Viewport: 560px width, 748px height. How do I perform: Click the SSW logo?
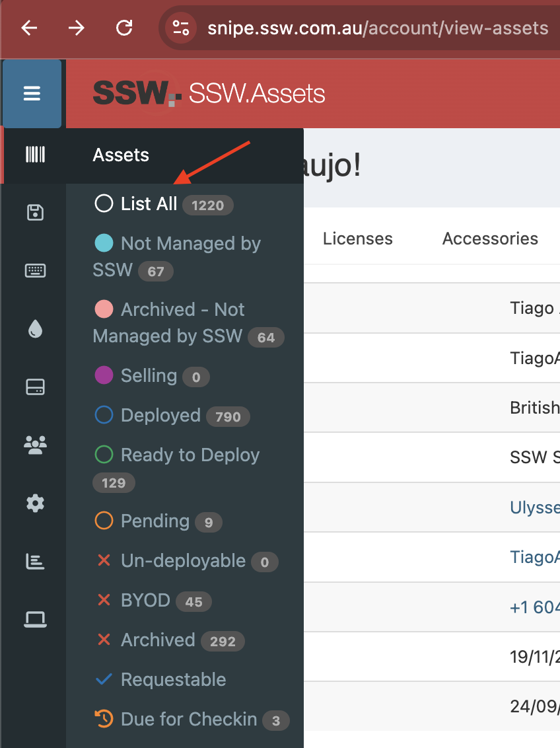pyautogui.click(x=137, y=93)
